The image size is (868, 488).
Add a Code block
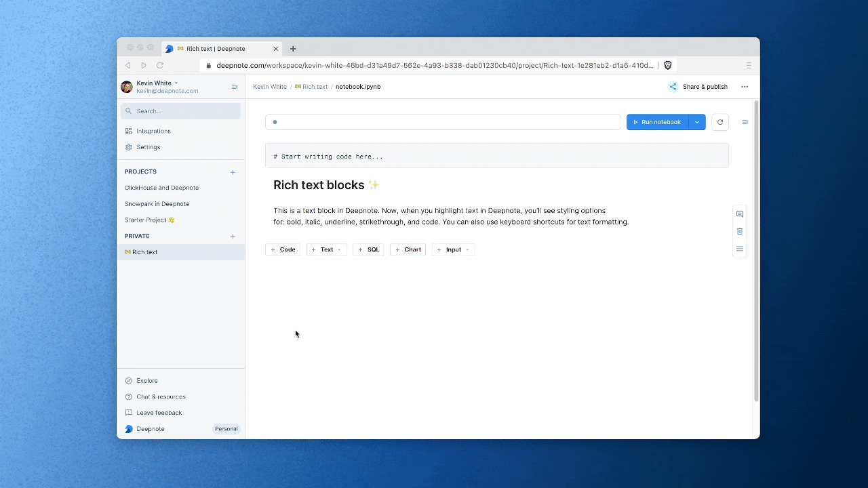[x=283, y=250]
